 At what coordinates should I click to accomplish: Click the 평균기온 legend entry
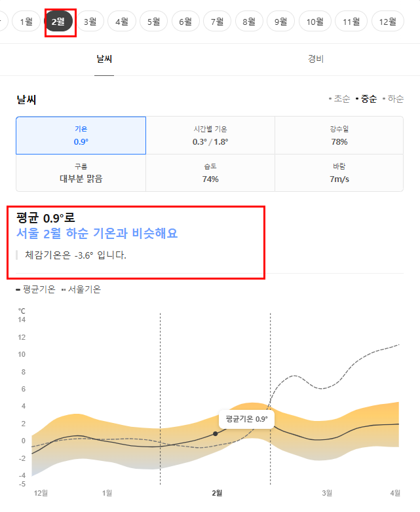point(35,289)
